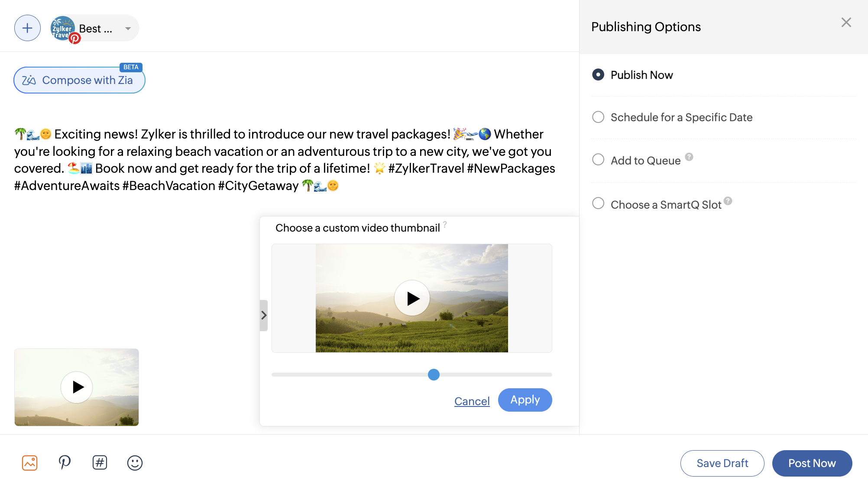Viewport: 868px width, 490px height.
Task: Apply the selected video thumbnail
Action: click(525, 400)
